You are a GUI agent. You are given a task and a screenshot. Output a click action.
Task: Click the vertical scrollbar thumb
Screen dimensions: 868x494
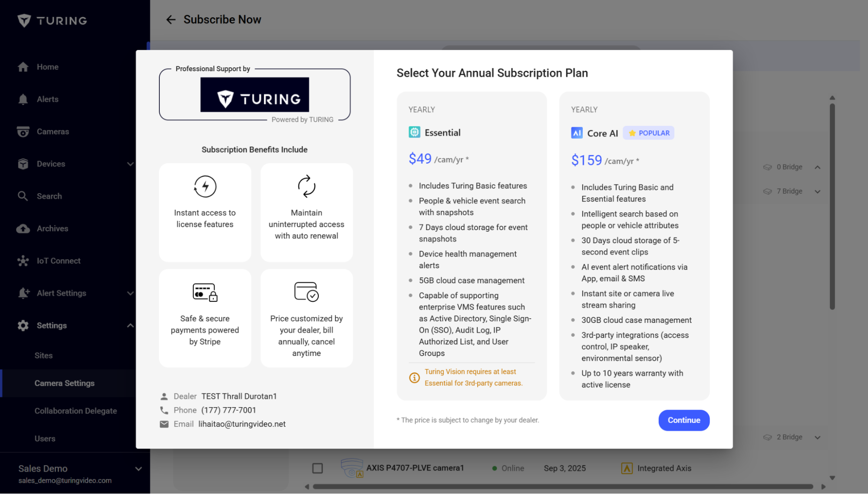[x=832, y=206]
